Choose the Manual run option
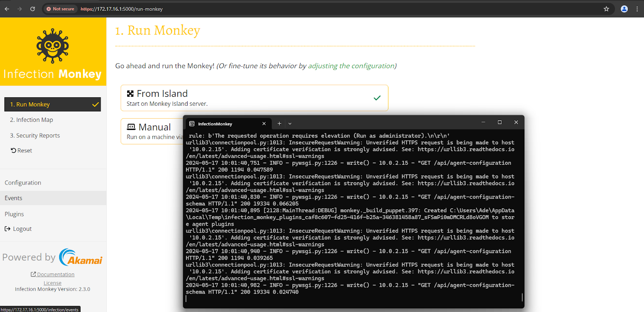Screen dimensions: 644x312 coord(152,131)
